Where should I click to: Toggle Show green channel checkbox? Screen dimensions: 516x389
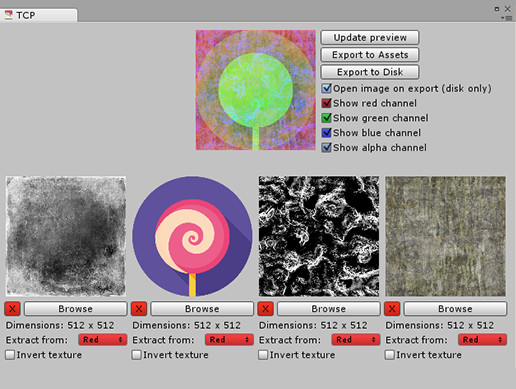(327, 118)
